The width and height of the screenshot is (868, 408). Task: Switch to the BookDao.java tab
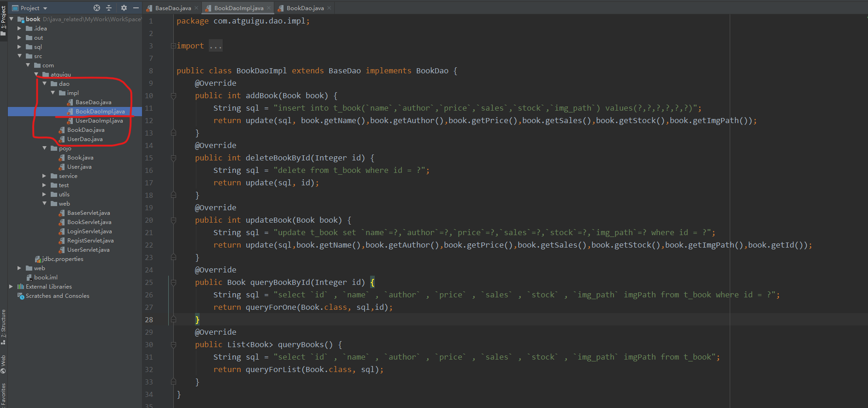[x=305, y=8]
